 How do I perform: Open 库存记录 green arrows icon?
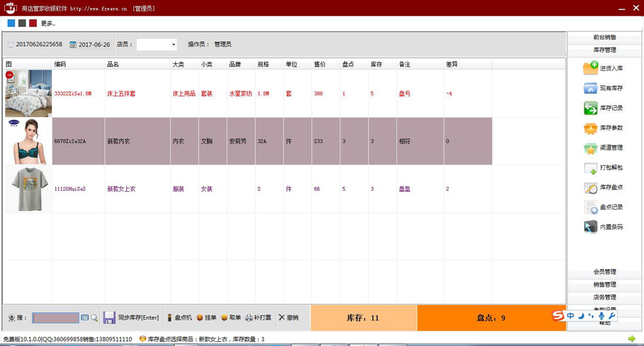click(590, 108)
